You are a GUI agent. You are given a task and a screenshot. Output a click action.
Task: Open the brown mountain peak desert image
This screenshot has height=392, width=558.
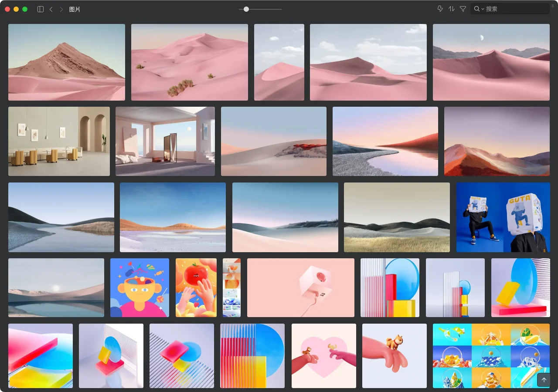pos(67,62)
